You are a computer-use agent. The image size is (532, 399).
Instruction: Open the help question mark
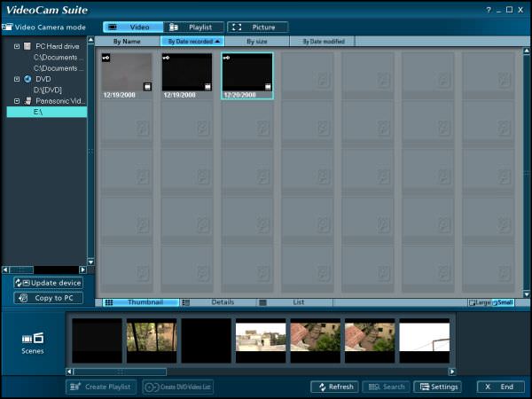pyautogui.click(x=489, y=10)
